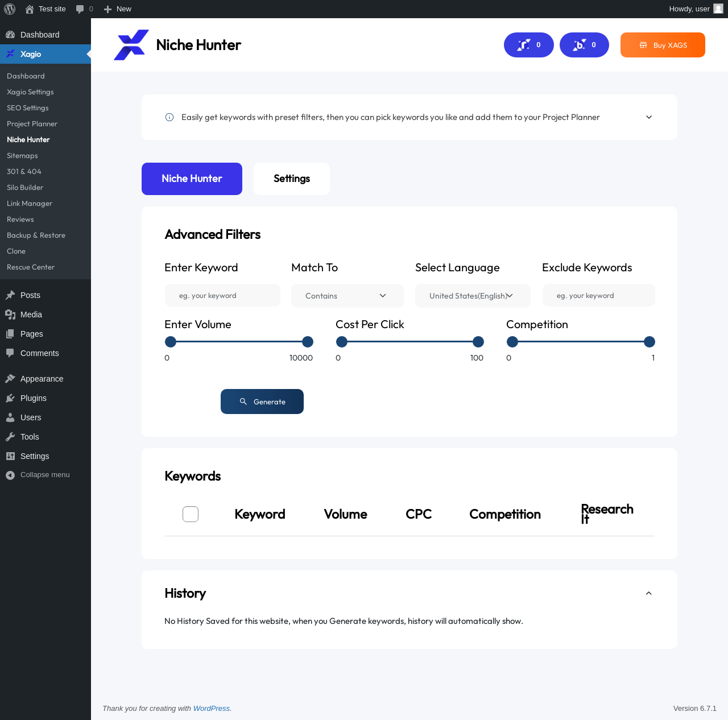
Task: Open Project Planner in Xagio submenu
Action: click(32, 124)
